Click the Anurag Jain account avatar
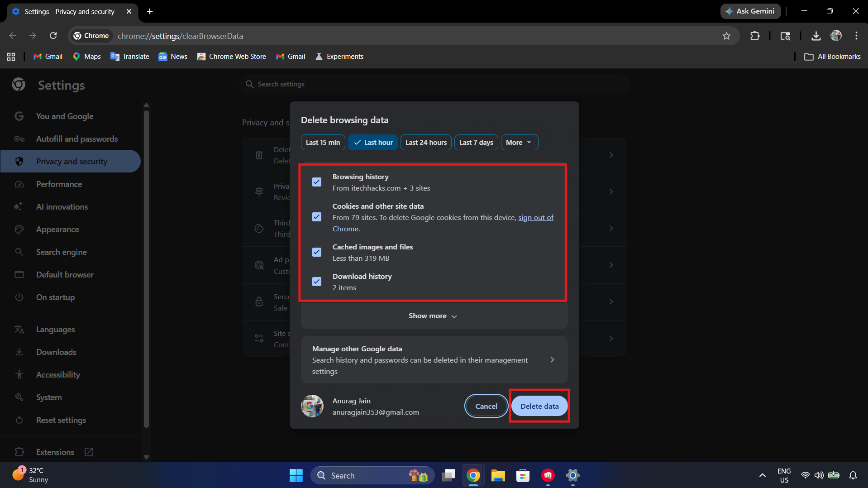This screenshot has width=868, height=488. pyautogui.click(x=312, y=406)
